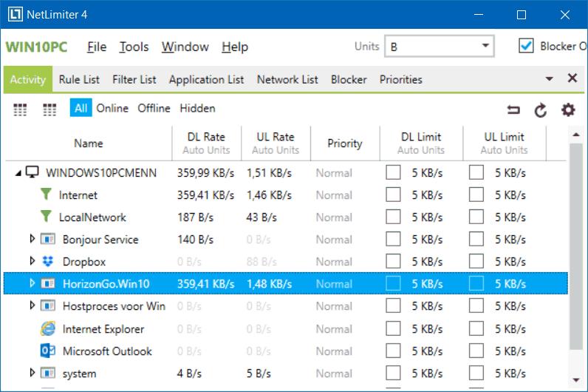Switch to the Priorities tab
This screenshot has height=392, width=588.
click(401, 80)
